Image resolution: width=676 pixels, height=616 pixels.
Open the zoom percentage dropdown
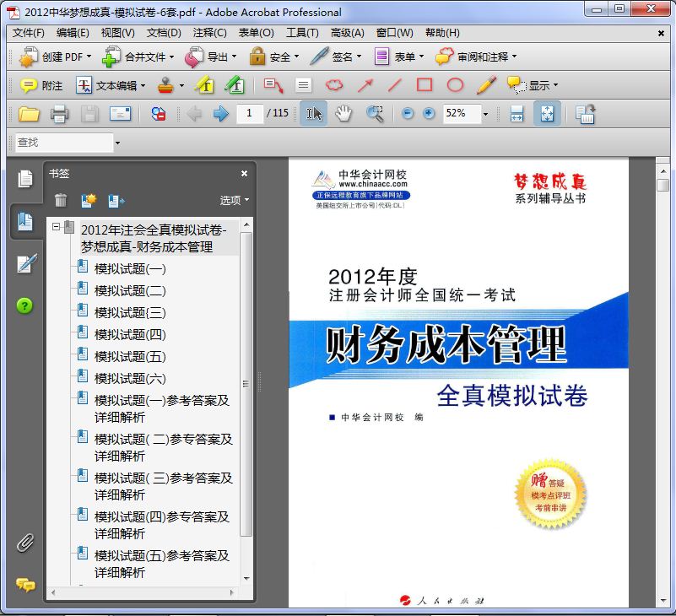tap(485, 114)
